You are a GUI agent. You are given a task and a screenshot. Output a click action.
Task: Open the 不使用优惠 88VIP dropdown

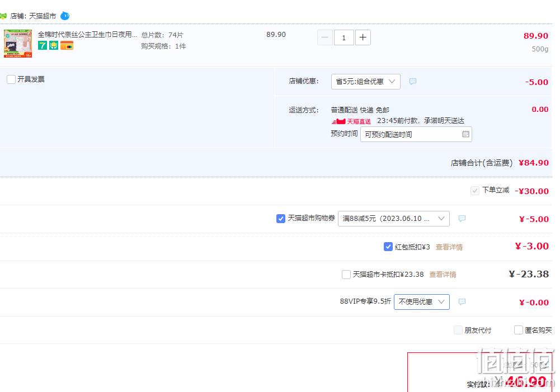[x=422, y=302]
